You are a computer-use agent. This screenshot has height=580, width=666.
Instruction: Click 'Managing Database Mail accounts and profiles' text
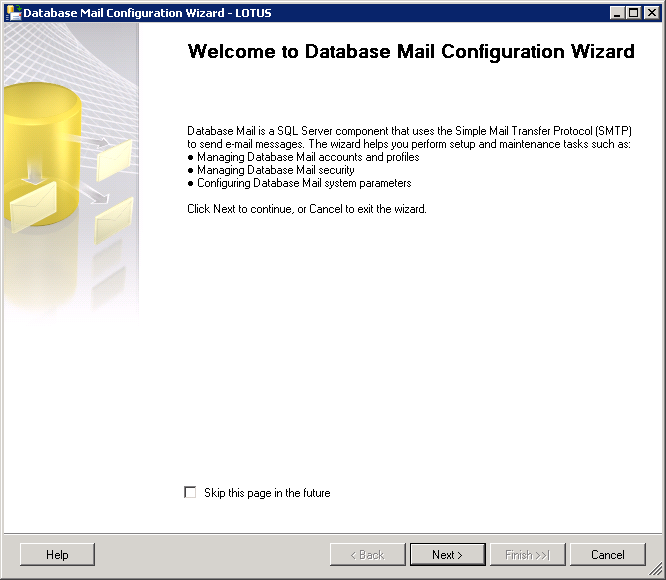click(308, 157)
